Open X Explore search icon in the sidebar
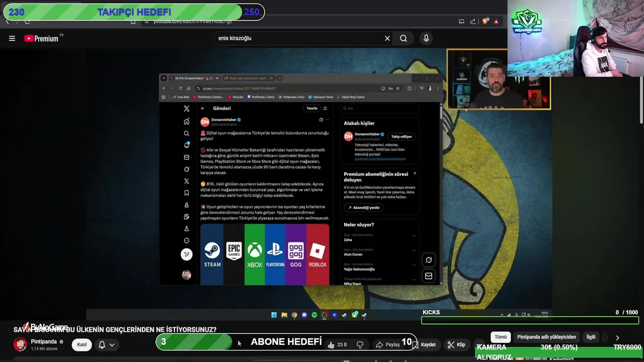 pos(187,133)
